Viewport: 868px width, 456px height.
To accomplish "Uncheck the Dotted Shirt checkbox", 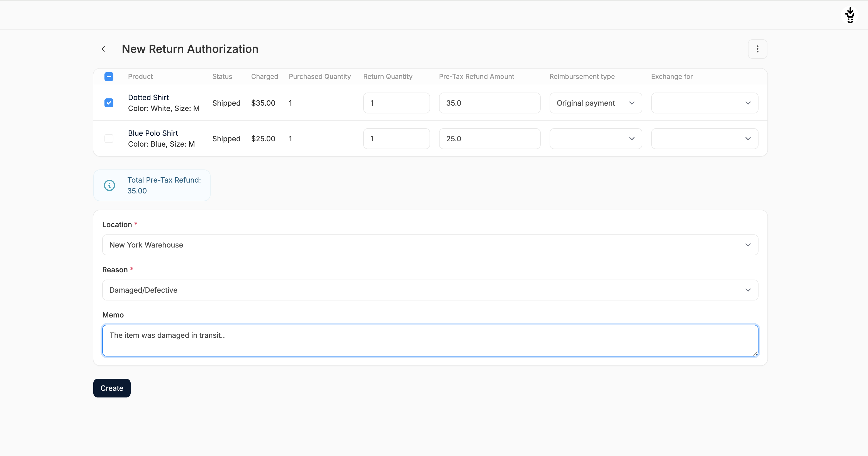I will pos(109,103).
